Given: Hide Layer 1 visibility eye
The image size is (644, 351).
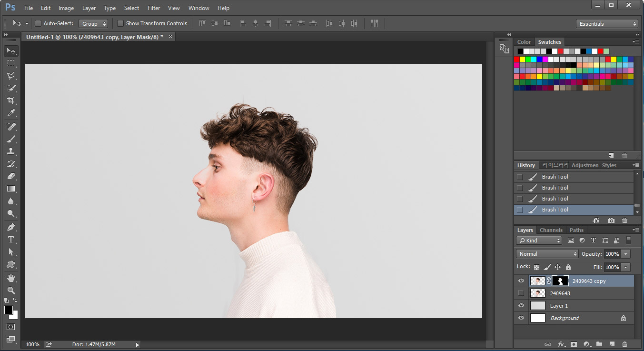Looking at the screenshot, I should click(521, 306).
